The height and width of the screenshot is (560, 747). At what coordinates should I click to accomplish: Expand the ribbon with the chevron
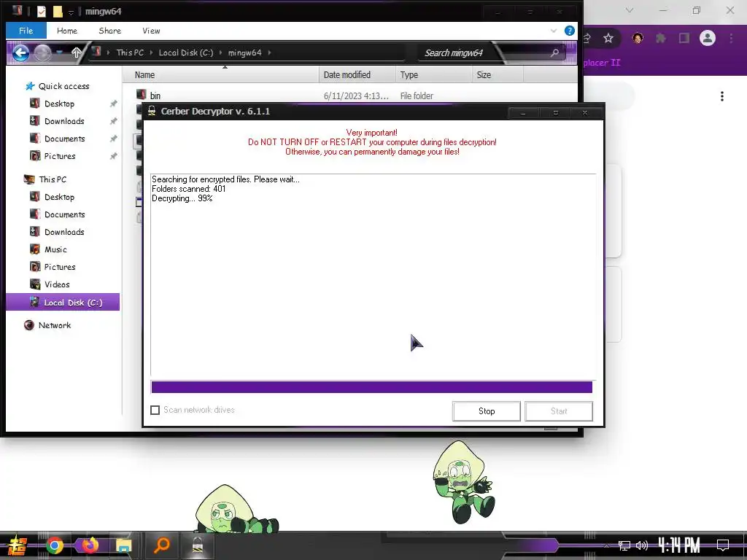[554, 31]
